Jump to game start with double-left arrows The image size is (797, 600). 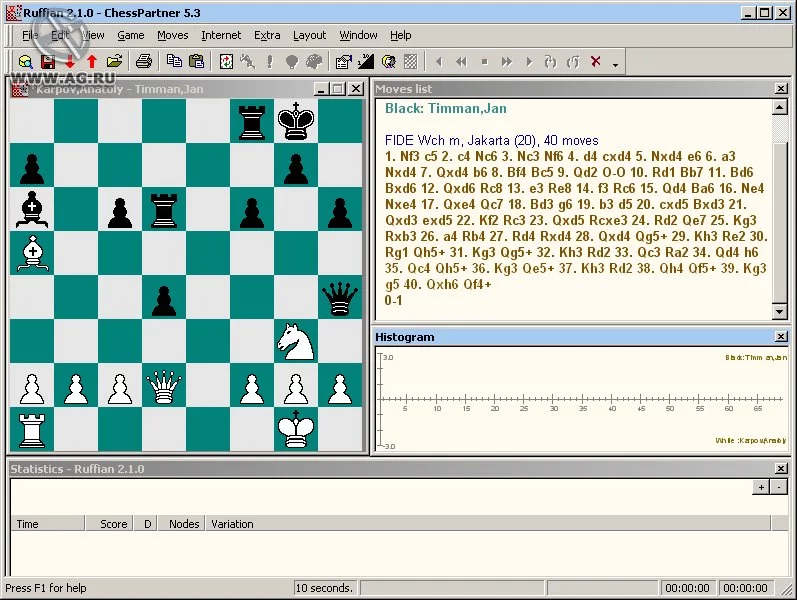coord(462,62)
